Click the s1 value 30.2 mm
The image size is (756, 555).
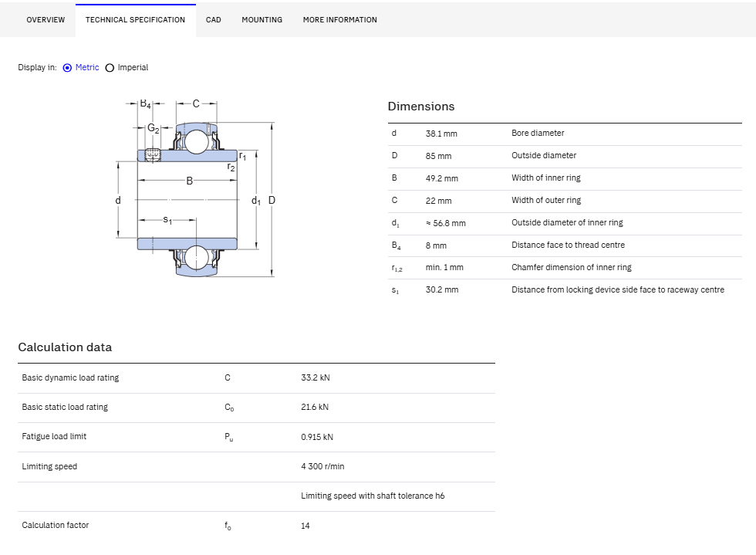441,289
